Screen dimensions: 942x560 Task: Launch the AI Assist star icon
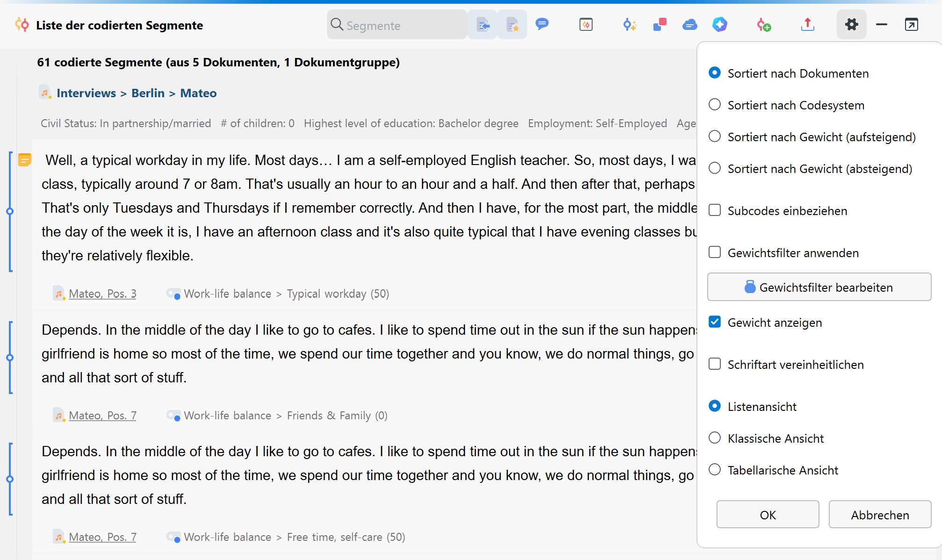tap(720, 24)
